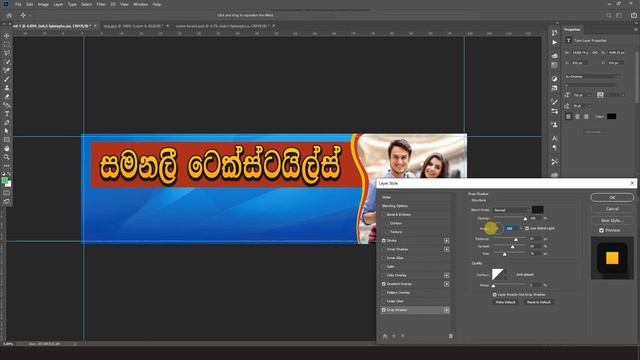Image resolution: width=640 pixels, height=360 pixels.
Task: Open the Share icon at top right
Action: pos(633,15)
